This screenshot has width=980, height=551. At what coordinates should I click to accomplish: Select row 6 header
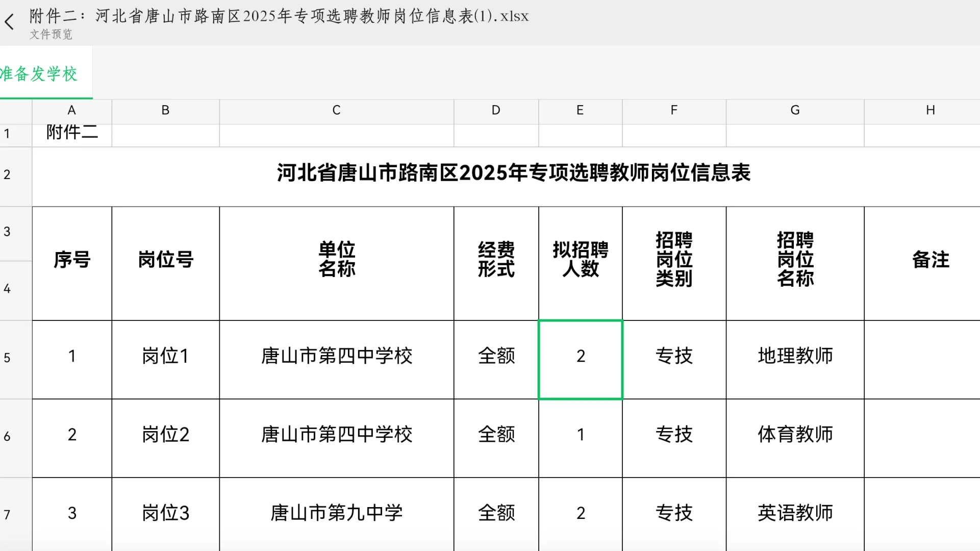click(16, 438)
